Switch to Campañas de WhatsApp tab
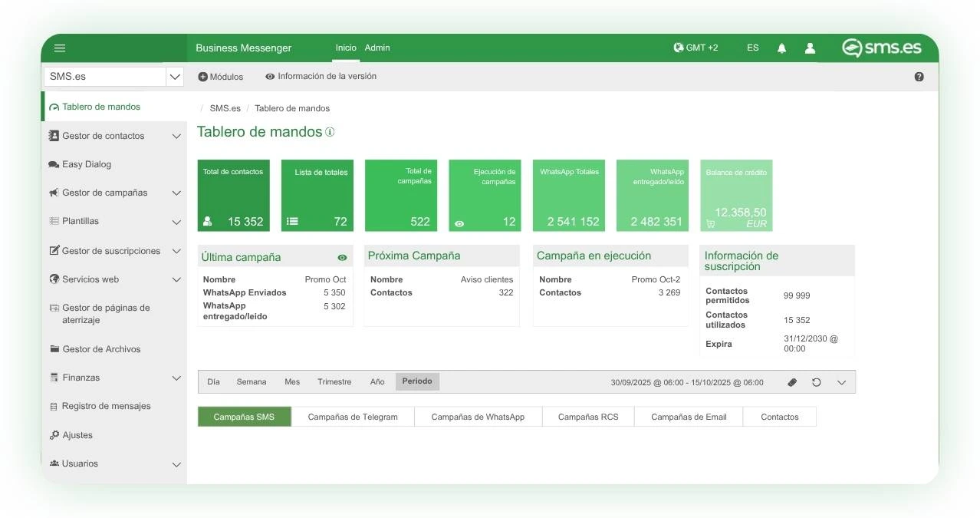 click(478, 417)
